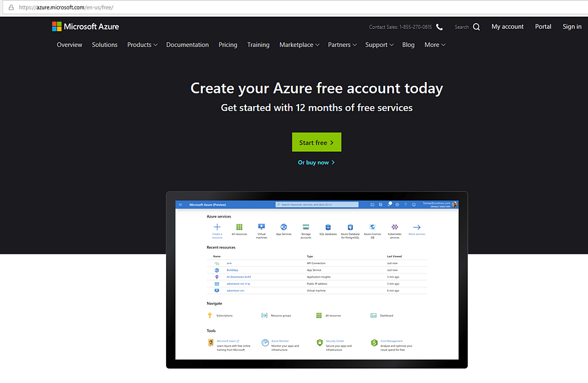Click More services arrow icon in preview

(x=417, y=227)
